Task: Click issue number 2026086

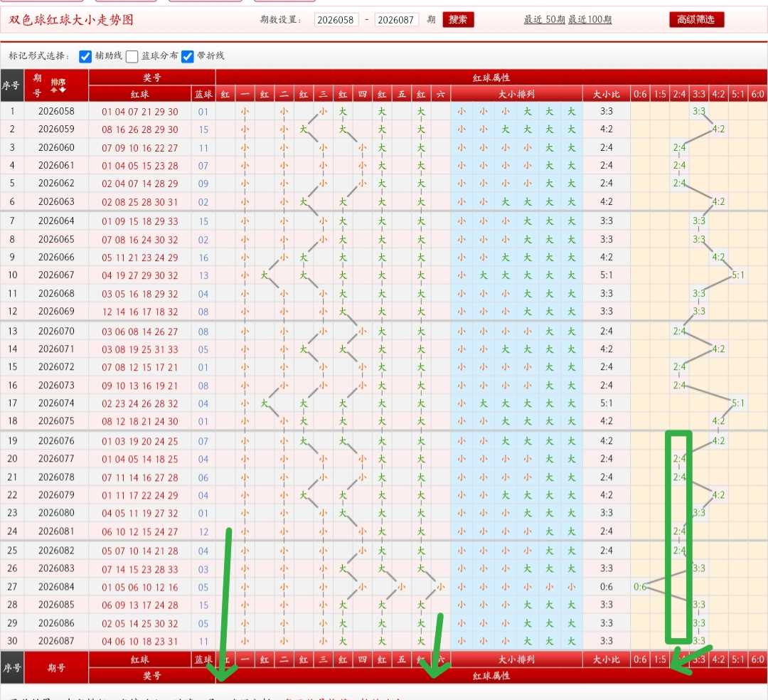Action: [56, 623]
